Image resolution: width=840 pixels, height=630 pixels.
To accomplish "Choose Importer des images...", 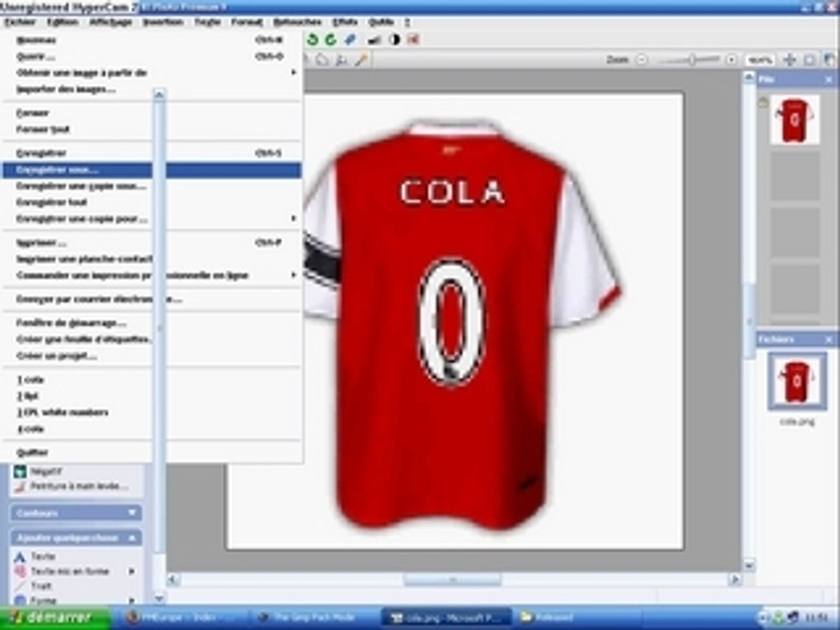I will pyautogui.click(x=152, y=89).
